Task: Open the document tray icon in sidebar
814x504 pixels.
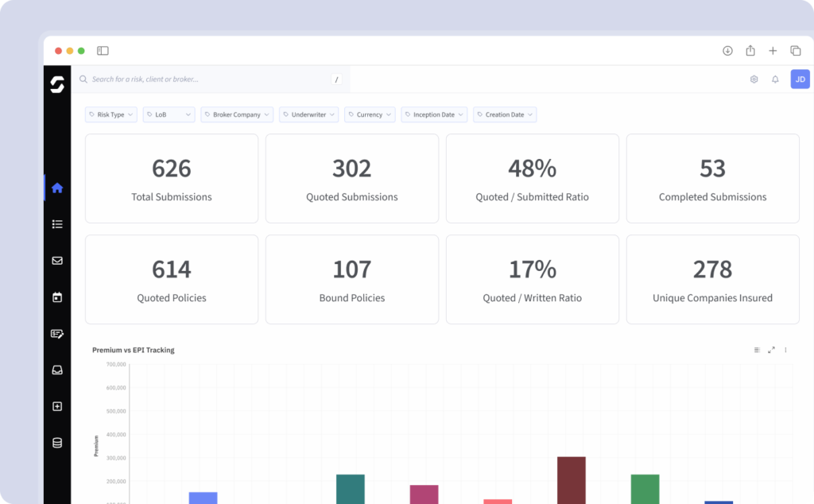Action: click(56, 370)
